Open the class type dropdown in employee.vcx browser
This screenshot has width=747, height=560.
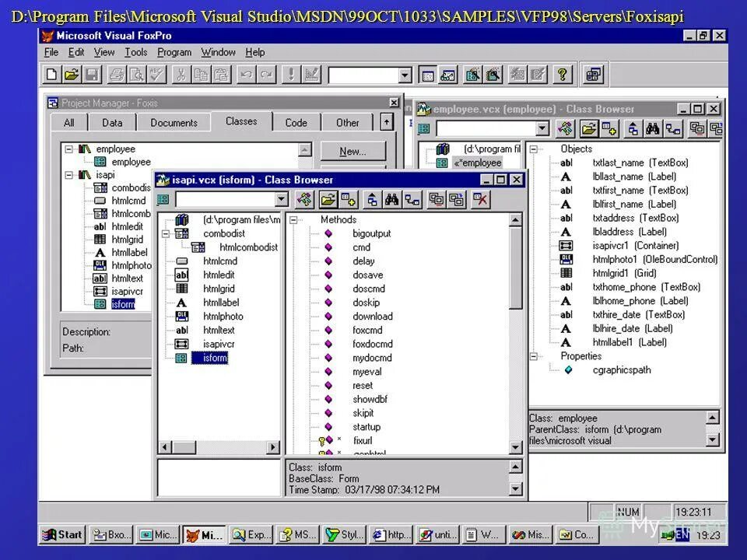click(542, 128)
